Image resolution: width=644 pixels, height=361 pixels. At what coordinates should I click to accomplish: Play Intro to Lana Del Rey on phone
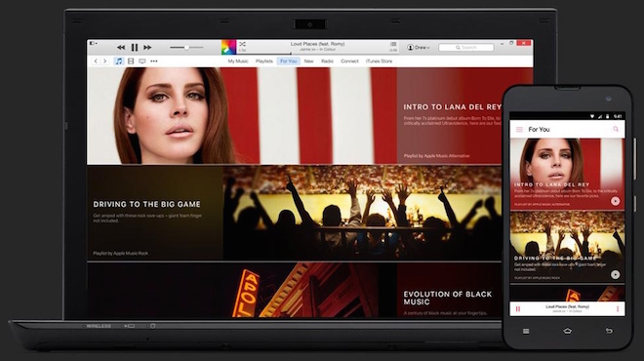coord(615,201)
